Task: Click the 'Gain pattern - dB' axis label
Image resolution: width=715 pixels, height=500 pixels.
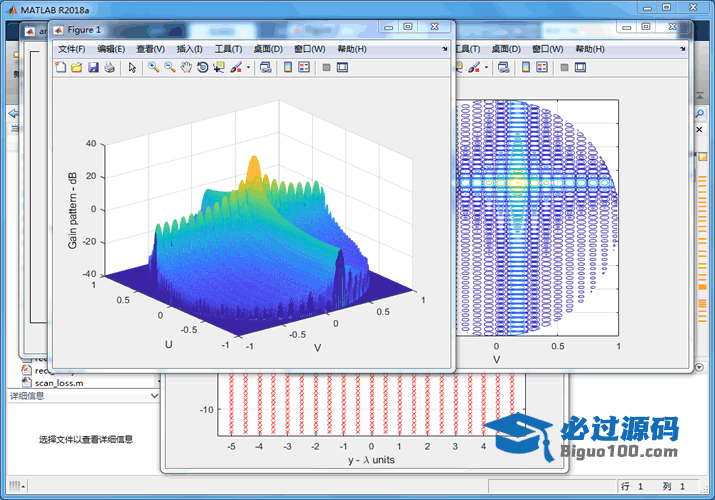Action: (x=72, y=210)
